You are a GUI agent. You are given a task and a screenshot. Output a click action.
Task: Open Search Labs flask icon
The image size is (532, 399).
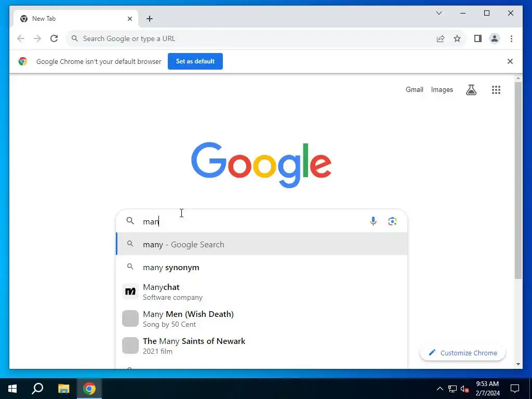(471, 89)
